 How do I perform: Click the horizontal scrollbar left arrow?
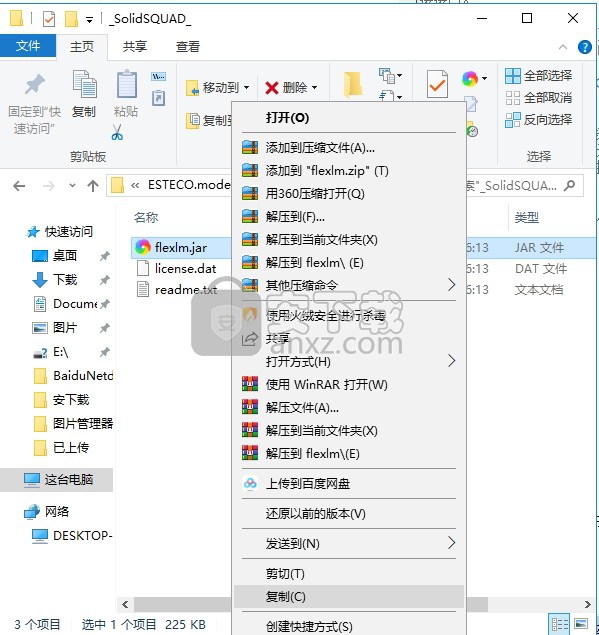pyautogui.click(x=125, y=605)
